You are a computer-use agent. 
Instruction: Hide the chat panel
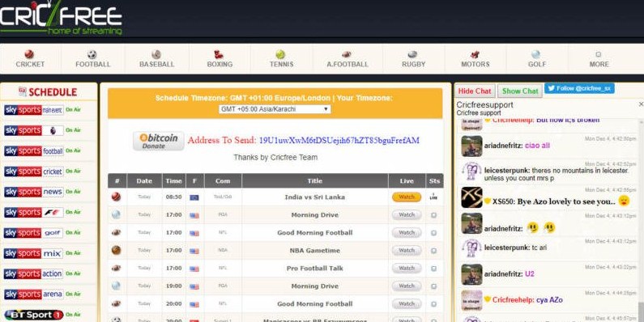(x=475, y=91)
